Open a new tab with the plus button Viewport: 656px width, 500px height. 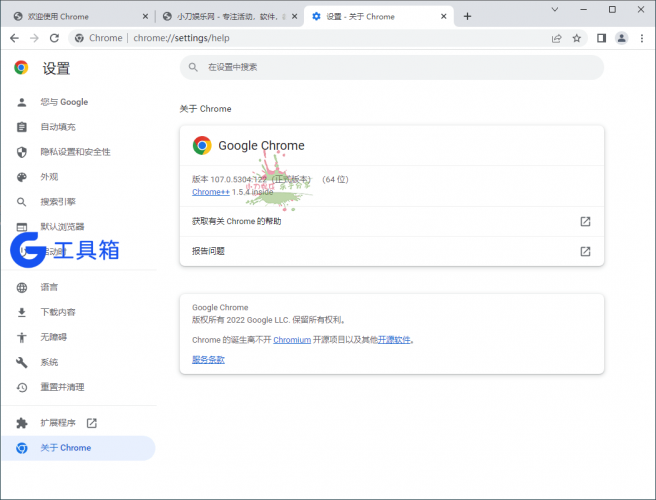click(467, 16)
